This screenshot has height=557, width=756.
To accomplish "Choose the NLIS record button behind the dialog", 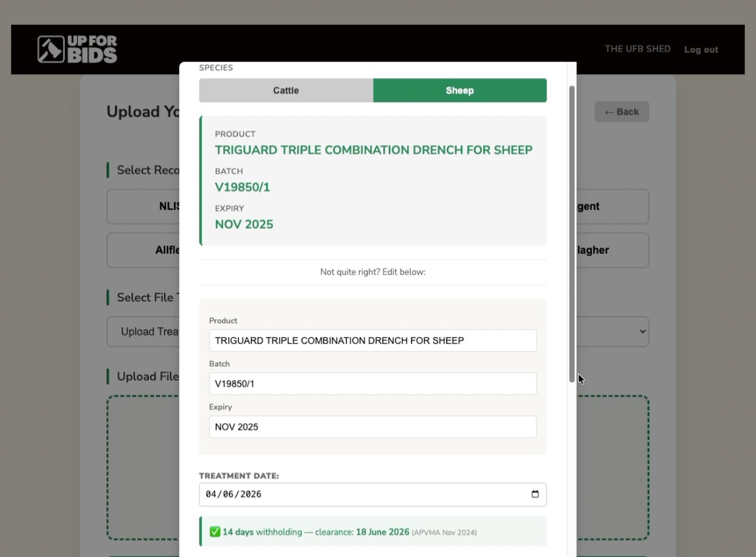I will [x=143, y=206].
